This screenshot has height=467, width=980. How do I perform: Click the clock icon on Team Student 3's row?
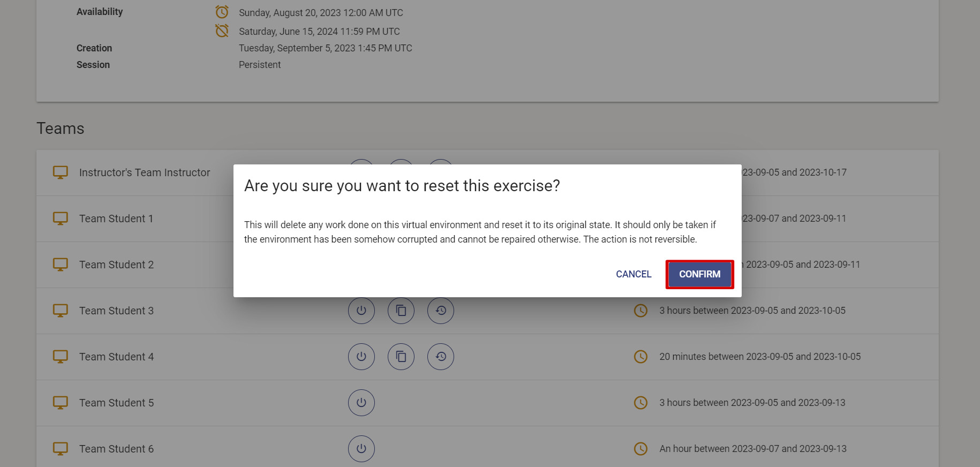(x=640, y=311)
